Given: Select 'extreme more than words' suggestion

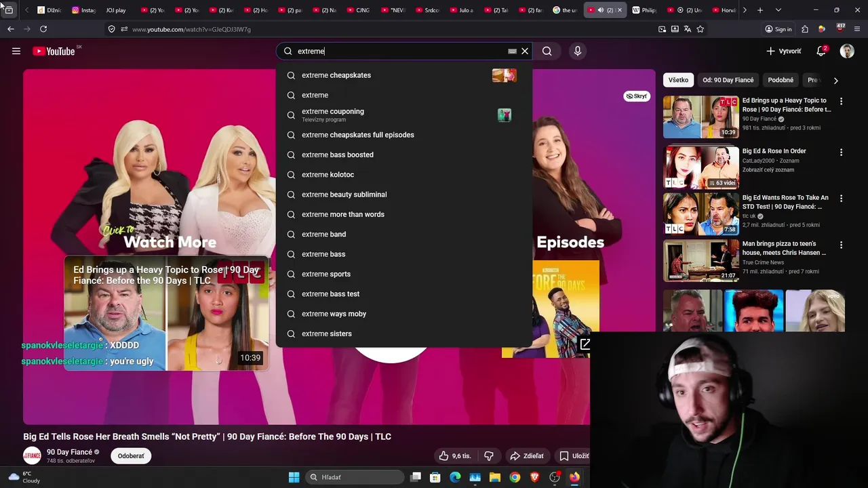Looking at the screenshot, I should tap(404, 214).
